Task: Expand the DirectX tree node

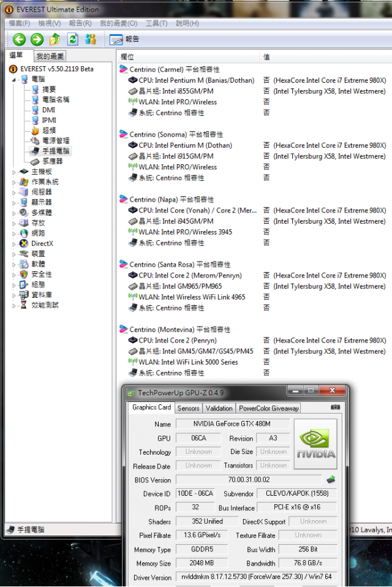Action: coord(13,244)
